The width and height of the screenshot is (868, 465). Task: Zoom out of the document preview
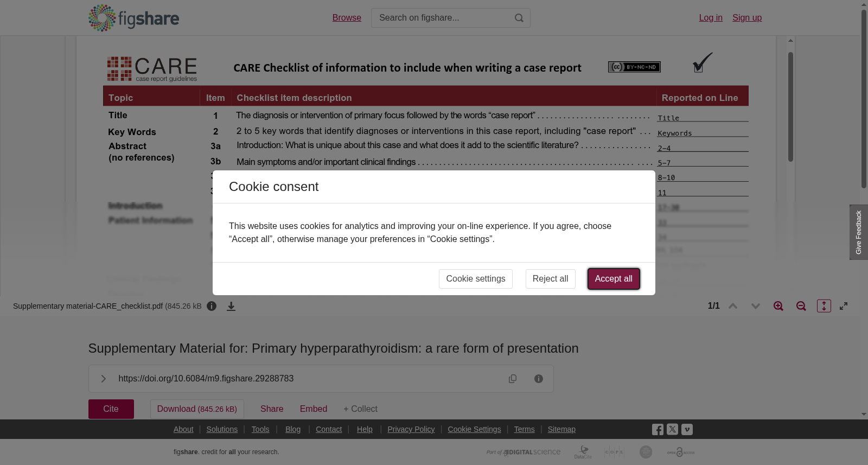(x=801, y=306)
